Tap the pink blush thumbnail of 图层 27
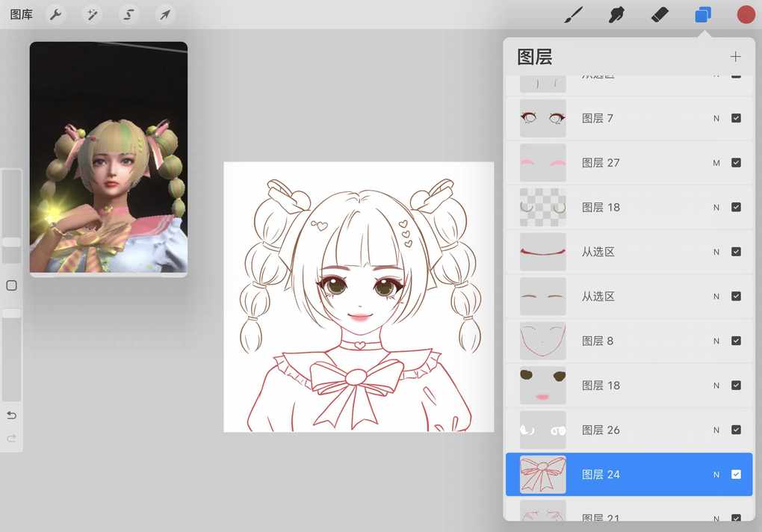Screen dimensions: 762x532 point(543,163)
